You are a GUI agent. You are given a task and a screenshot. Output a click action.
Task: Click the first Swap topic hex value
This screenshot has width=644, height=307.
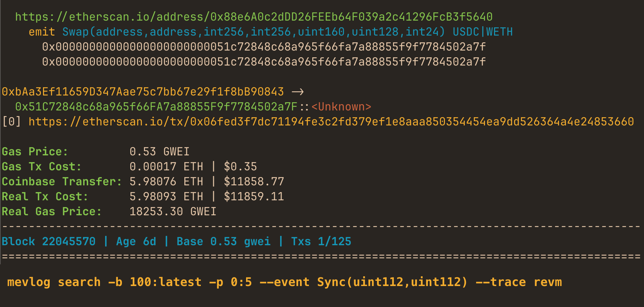[264, 47]
